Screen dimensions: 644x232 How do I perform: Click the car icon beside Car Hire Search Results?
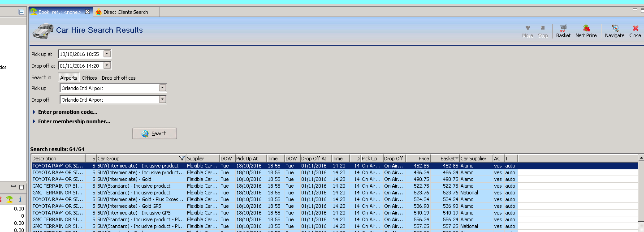click(x=43, y=30)
